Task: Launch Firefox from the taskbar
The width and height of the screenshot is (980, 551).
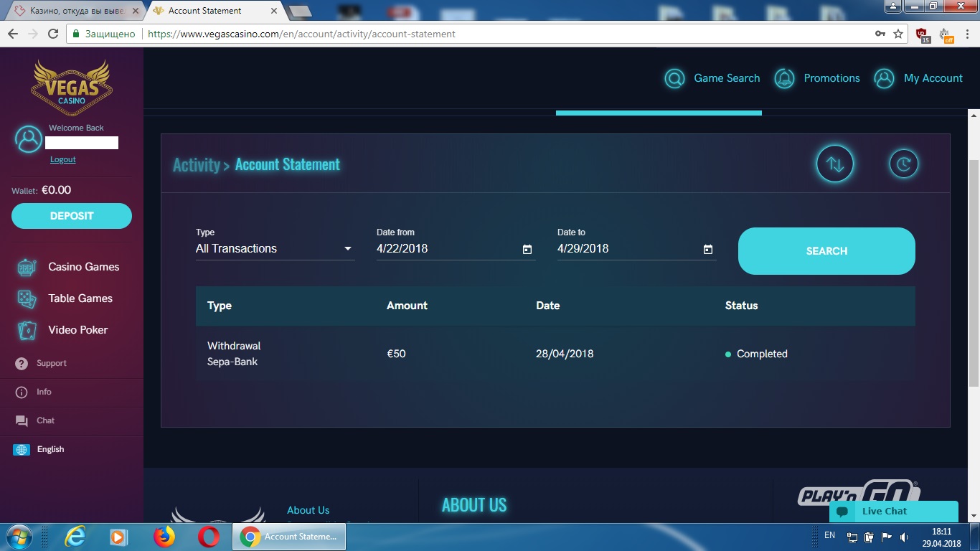Action: click(164, 537)
